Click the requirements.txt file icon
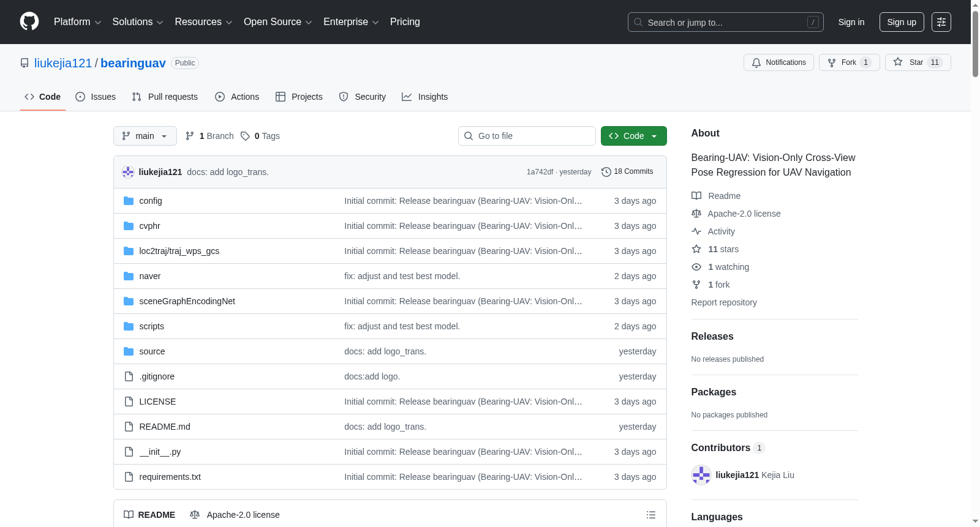Screen dimensions: 980x527 [x=129, y=477]
